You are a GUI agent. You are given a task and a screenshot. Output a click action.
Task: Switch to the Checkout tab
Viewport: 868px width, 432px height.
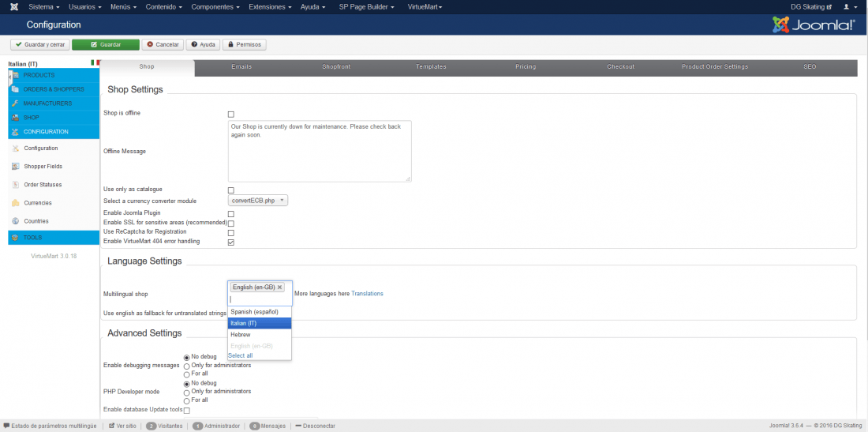(620, 66)
